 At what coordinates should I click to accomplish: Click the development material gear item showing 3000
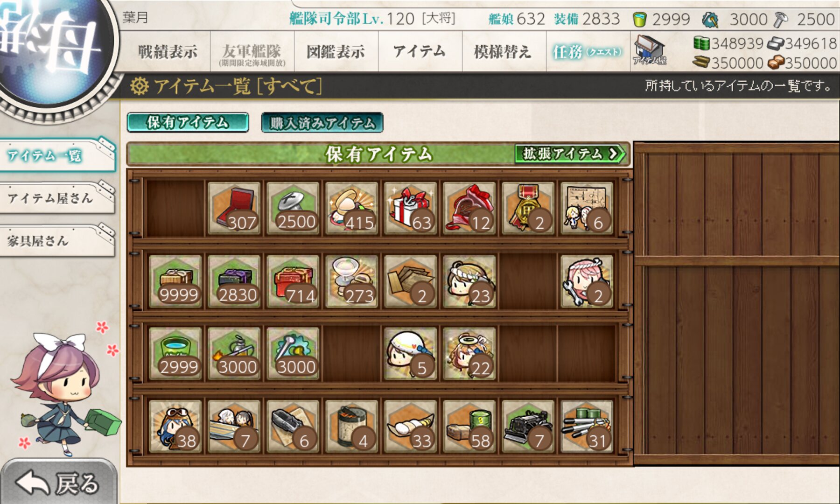[293, 353]
